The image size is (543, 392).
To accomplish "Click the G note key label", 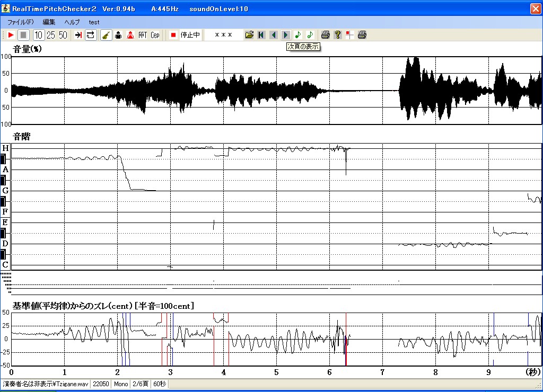I will [x=5, y=191].
